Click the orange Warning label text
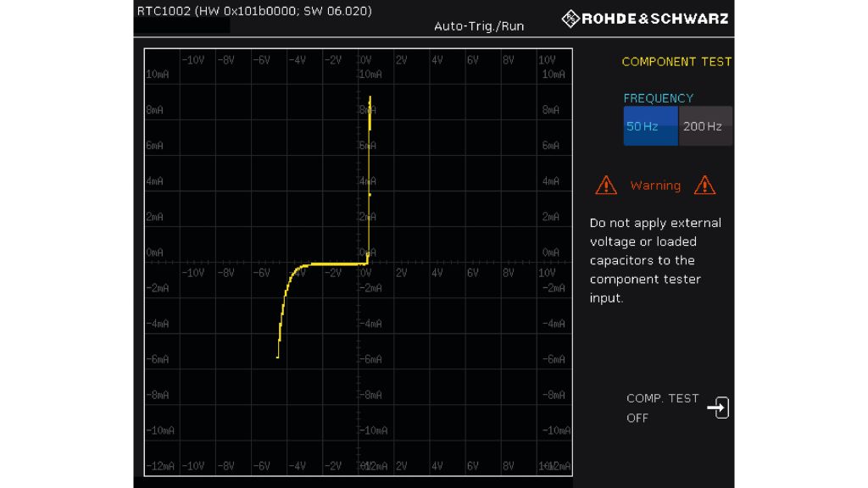This screenshot has width=868, height=488. 655,186
